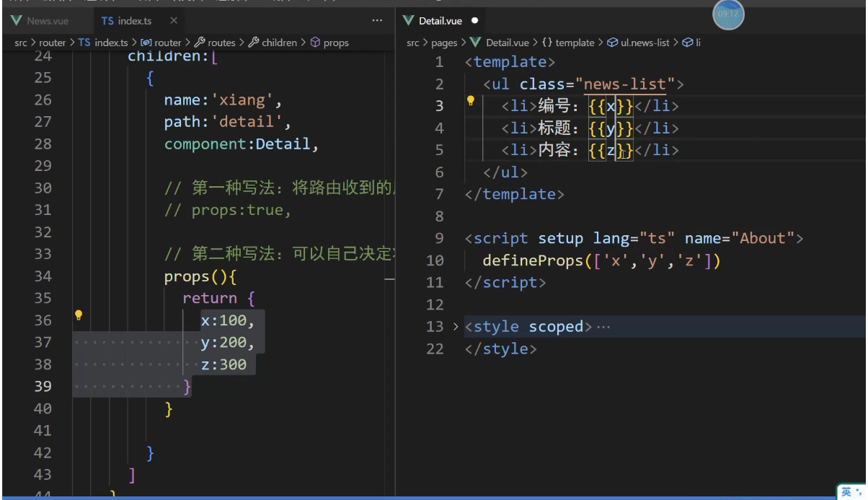868x500 pixels.
Task: Click line number 34 in index.ts
Action: point(43,276)
